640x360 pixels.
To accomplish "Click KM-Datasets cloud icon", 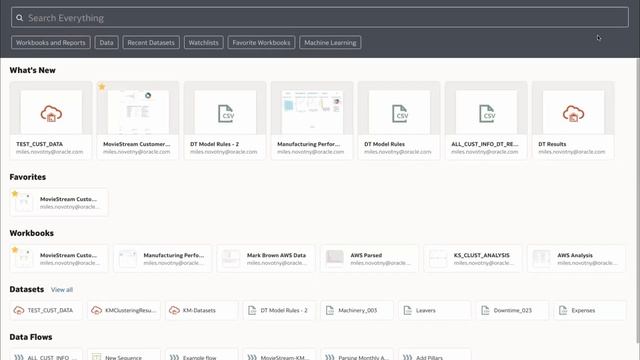I will [x=174, y=310].
